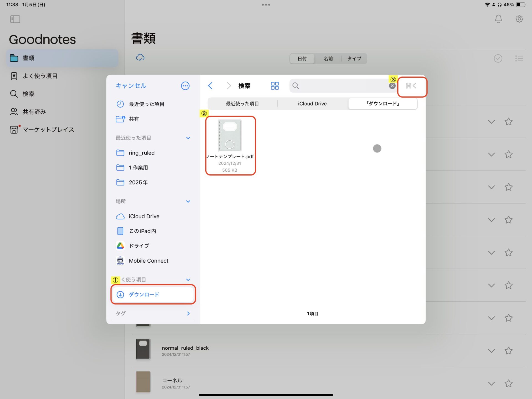Favorite コーネル with star
The image size is (532, 399).
[x=508, y=383]
